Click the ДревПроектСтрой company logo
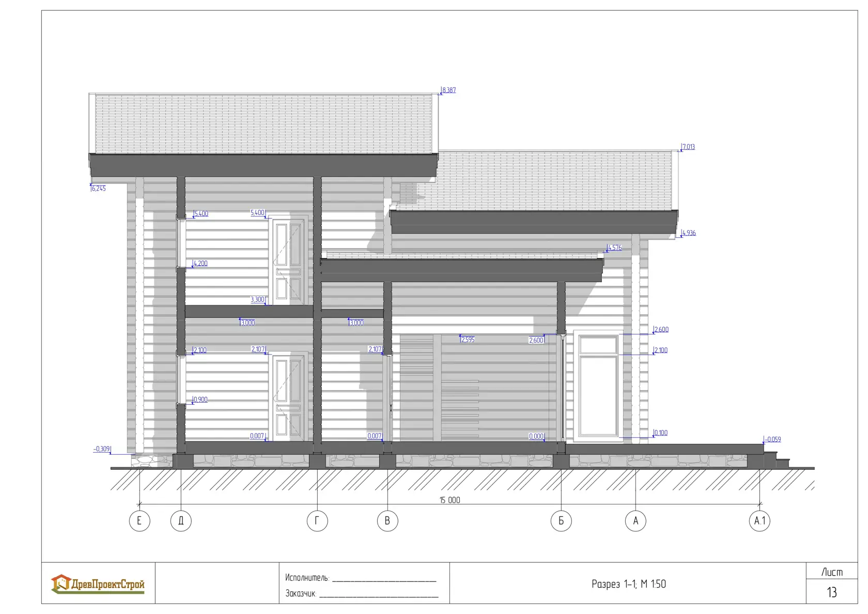 click(98, 584)
